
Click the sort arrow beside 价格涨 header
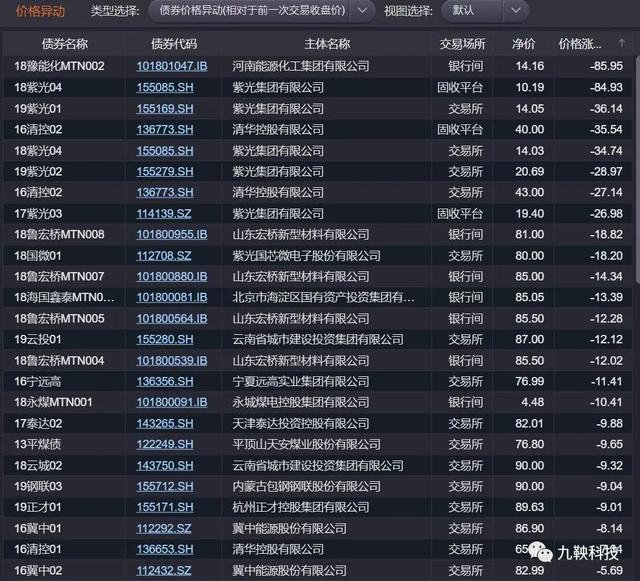(622, 43)
